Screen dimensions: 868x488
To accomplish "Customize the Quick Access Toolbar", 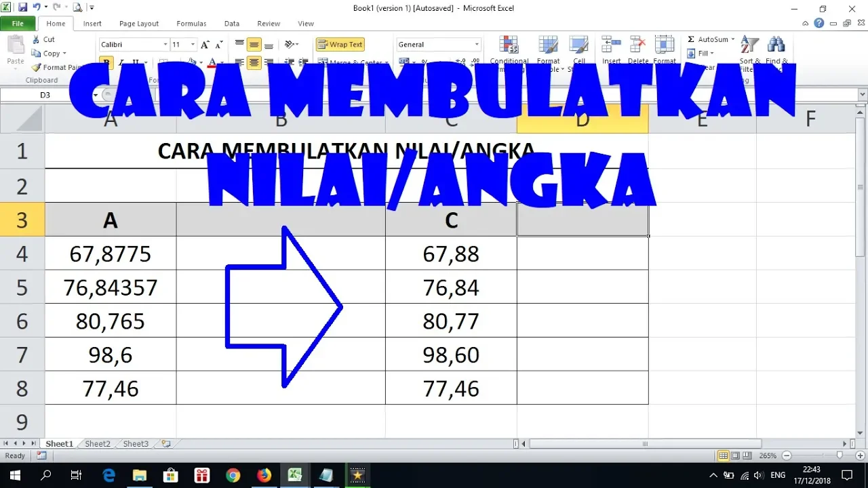I will (x=90, y=8).
